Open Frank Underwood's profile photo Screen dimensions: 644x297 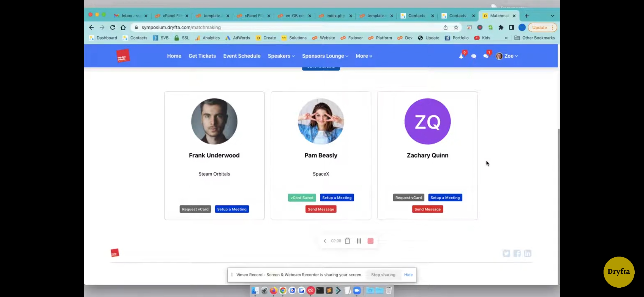pyautogui.click(x=214, y=121)
